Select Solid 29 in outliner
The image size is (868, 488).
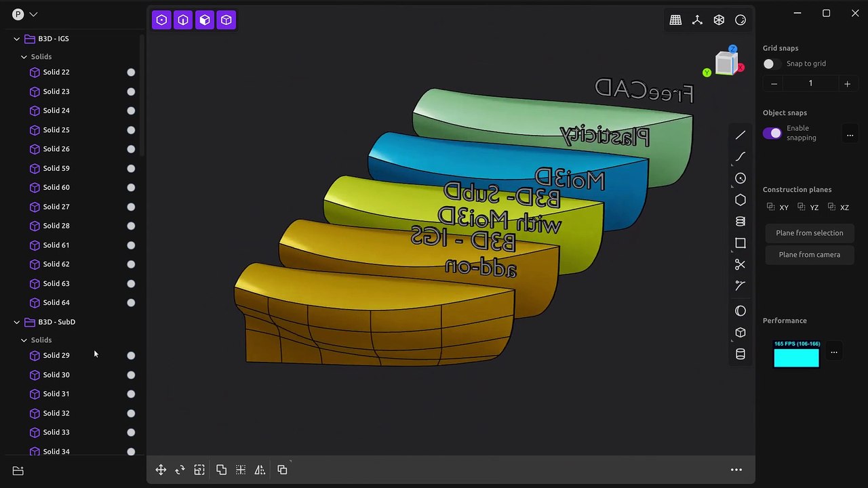56,355
